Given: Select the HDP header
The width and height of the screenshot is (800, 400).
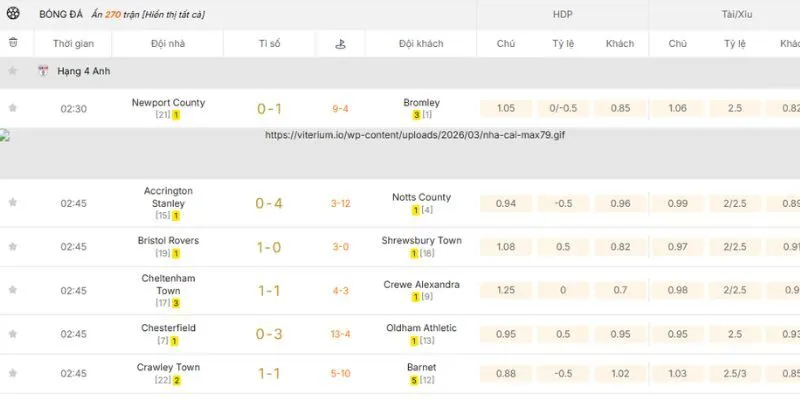Looking at the screenshot, I should coord(563,15).
